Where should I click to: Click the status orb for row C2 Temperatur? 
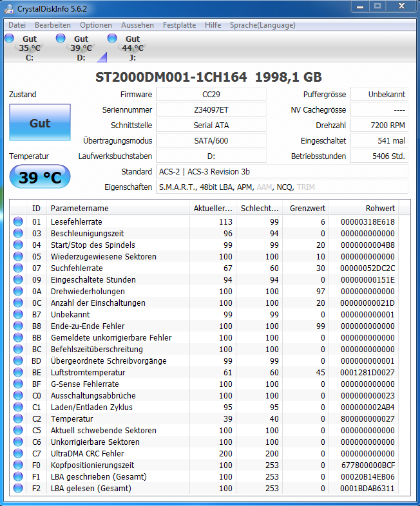coord(18,419)
